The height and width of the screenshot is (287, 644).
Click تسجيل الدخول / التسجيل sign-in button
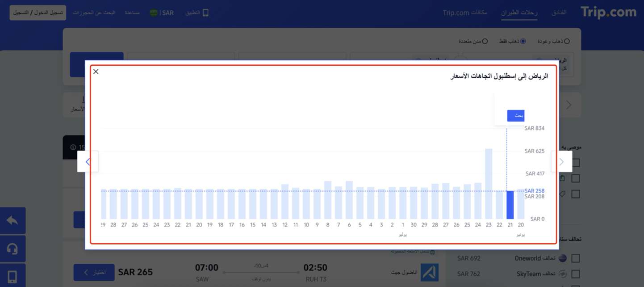pos(38,13)
